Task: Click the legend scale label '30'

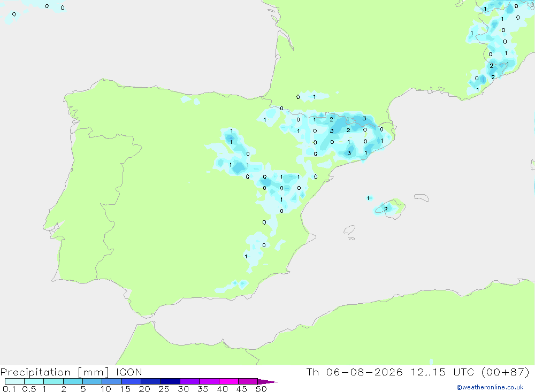Action: 183,389
